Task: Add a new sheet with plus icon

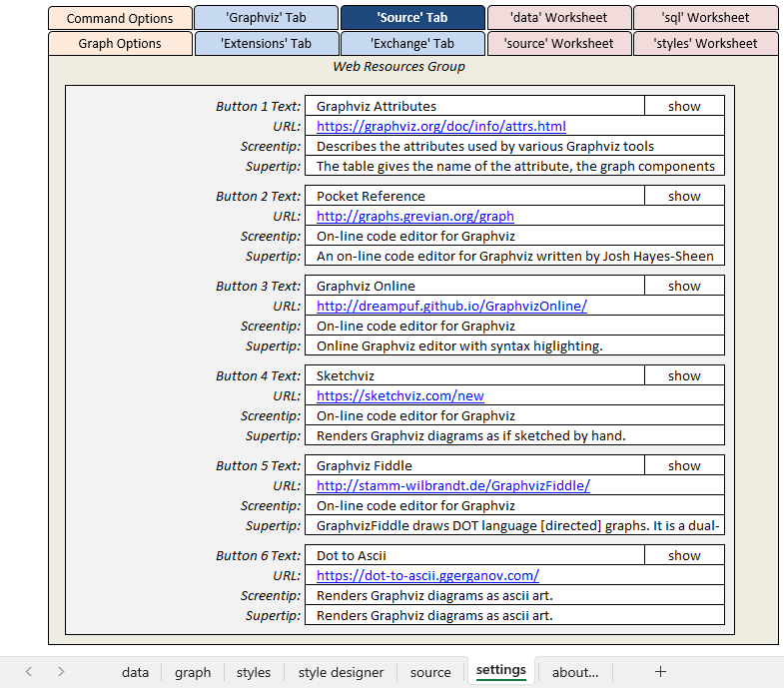Action: click(660, 672)
